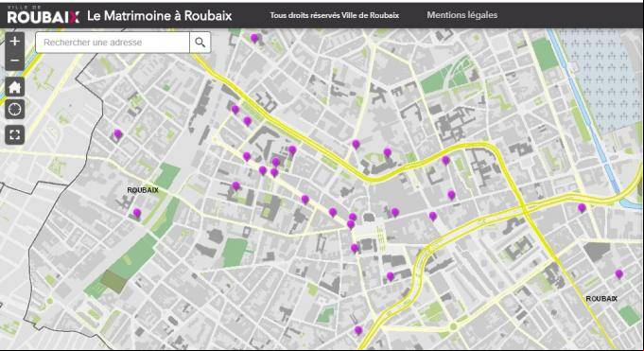Open the purple marker near the canal
The width and height of the screenshot is (644, 351).
[582, 208]
